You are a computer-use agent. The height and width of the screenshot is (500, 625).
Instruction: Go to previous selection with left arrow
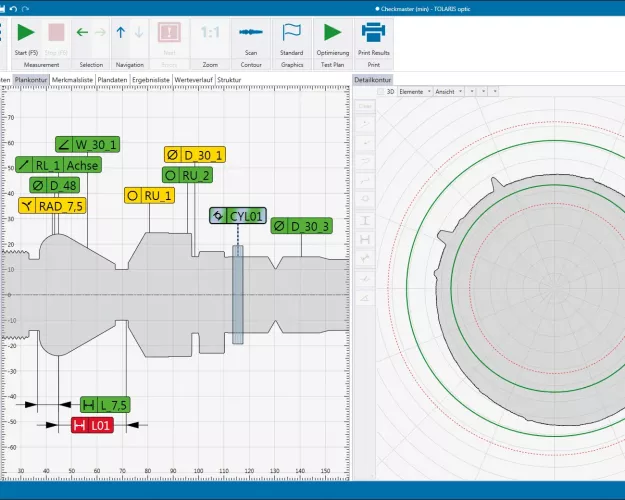coord(82,32)
